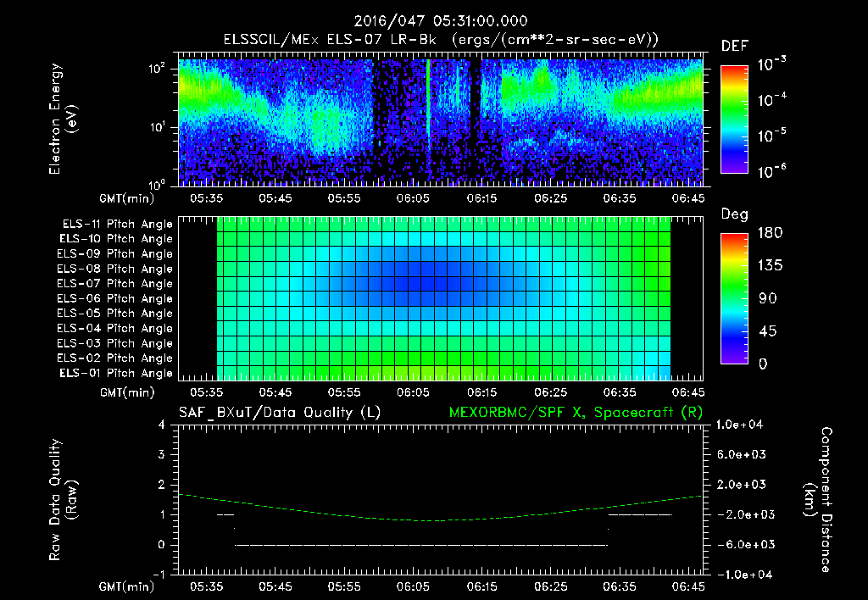This screenshot has height=600, width=868.
Task: Click the Raw Data Quality (Raw) axis label
Action: pos(63,500)
